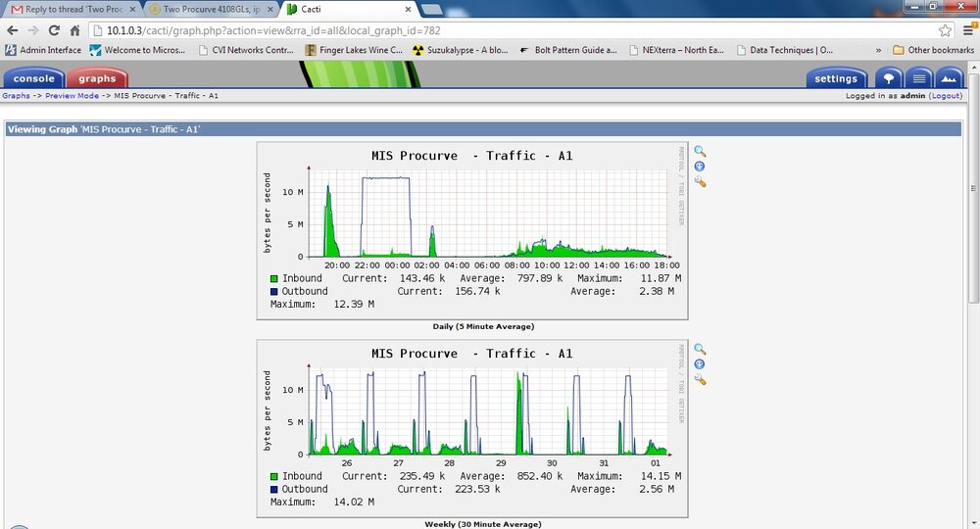Log out via the Logout link
This screenshot has width=980, height=529.
point(945,96)
